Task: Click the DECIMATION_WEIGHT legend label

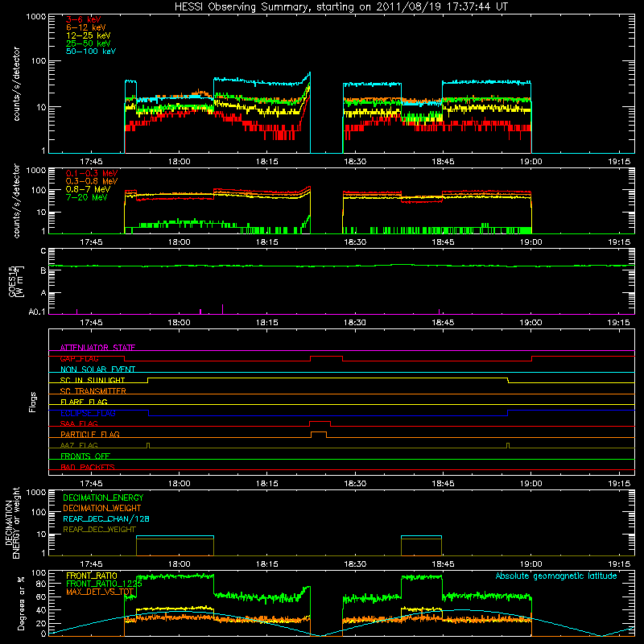Action: pos(102,508)
